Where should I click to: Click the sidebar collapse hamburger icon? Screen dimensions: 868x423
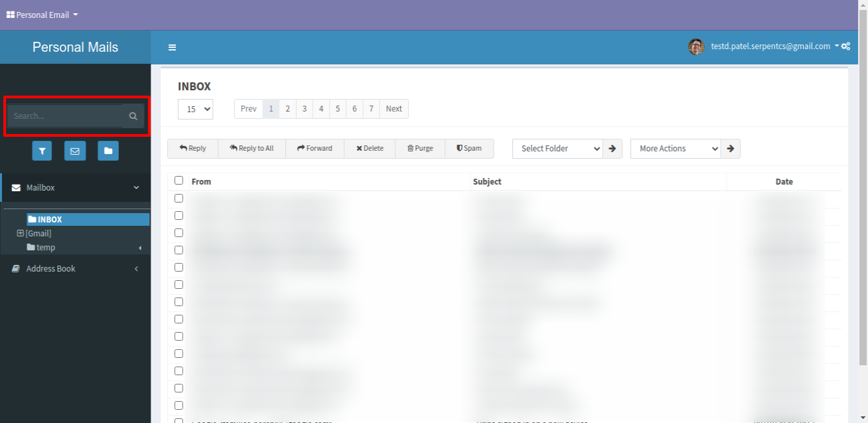(x=172, y=47)
